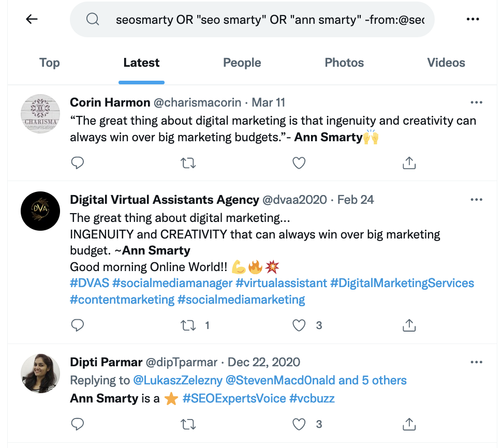Open the #SEOExpertsVoice hashtag link
This screenshot has width=502, height=448.
point(234,398)
